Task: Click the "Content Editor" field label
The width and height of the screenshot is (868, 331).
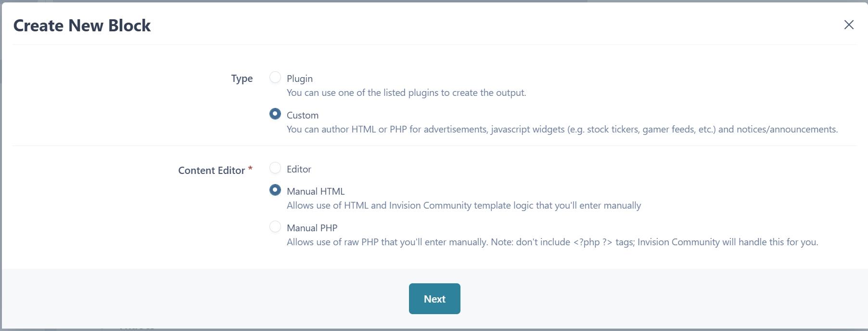Action: tap(212, 171)
